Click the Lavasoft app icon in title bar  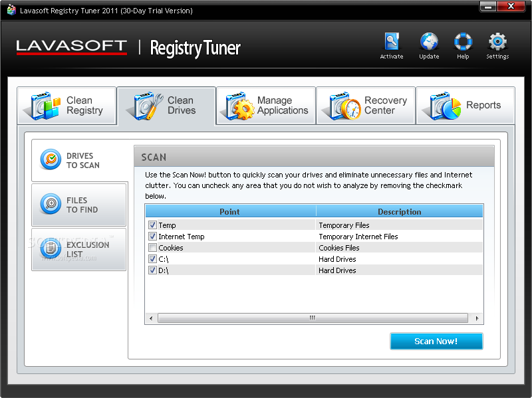click(x=11, y=10)
